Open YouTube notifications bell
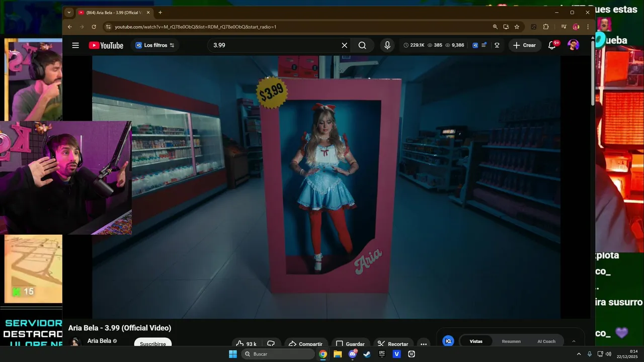The width and height of the screenshot is (644, 362). pyautogui.click(x=552, y=45)
